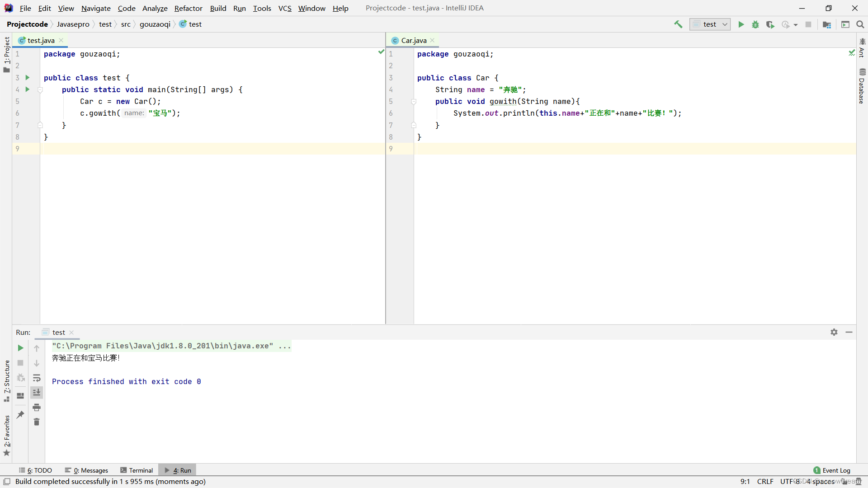This screenshot has height=488, width=868.
Task: Open Run panel settings gear
Action: tap(834, 332)
